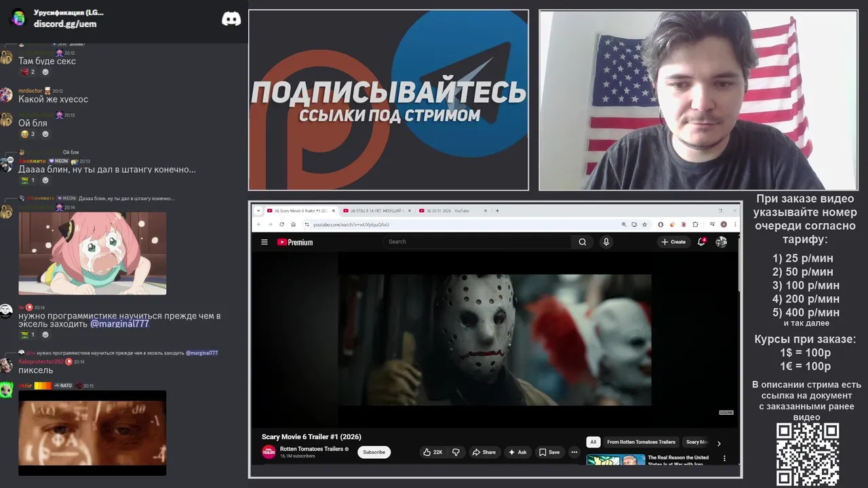Select 'From Rotten Tomatoes Trailers' chip
This screenshot has height=488, width=868.
(641, 442)
